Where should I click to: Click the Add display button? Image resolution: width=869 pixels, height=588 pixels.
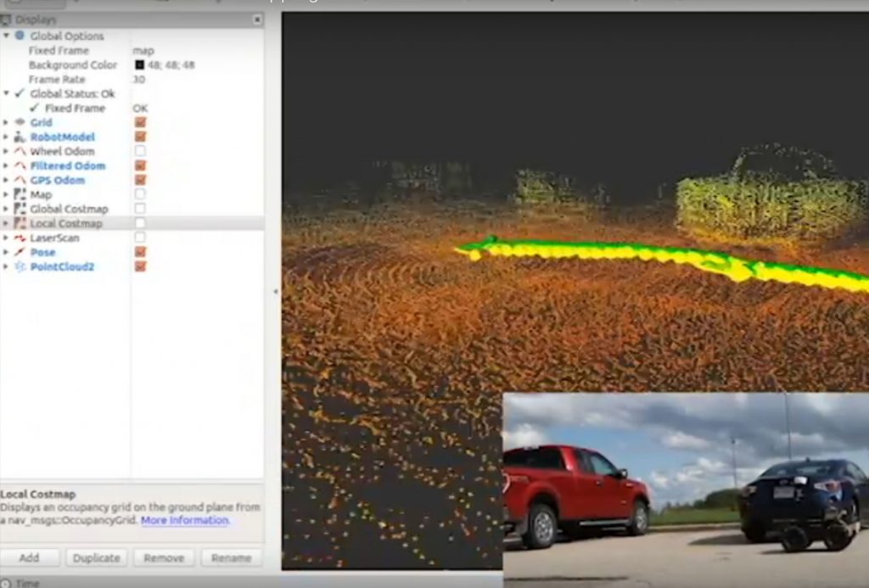point(30,557)
